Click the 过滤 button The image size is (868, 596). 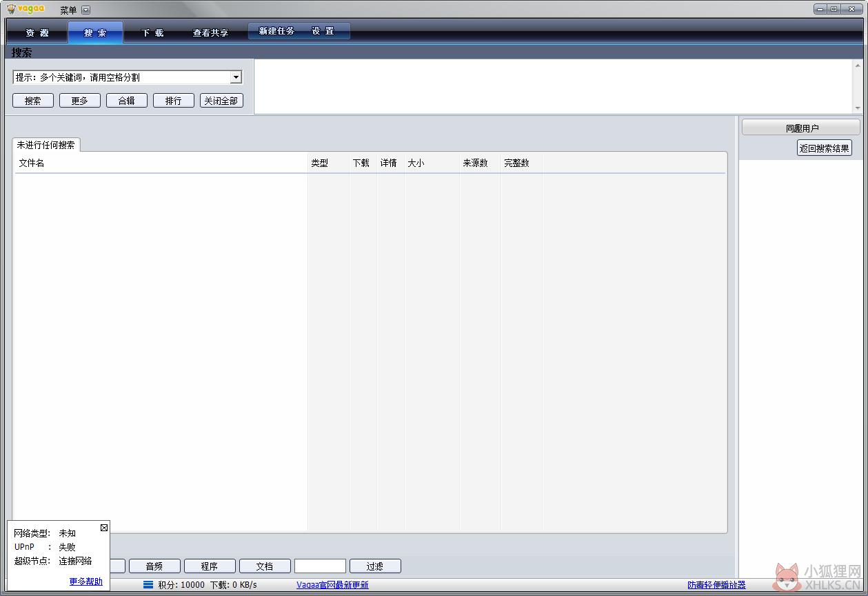click(x=375, y=566)
